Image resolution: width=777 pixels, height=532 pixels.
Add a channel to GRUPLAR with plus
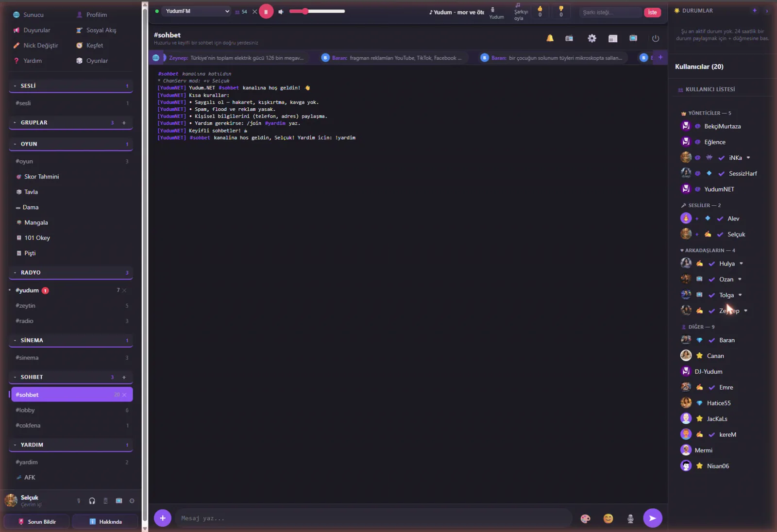click(x=124, y=123)
